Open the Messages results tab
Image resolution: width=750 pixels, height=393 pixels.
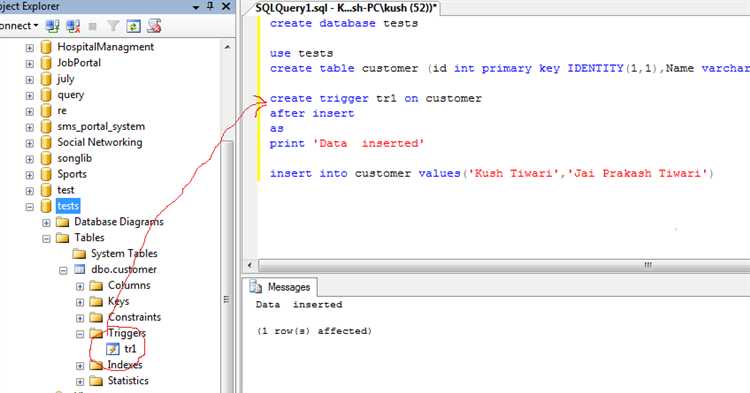click(x=280, y=287)
